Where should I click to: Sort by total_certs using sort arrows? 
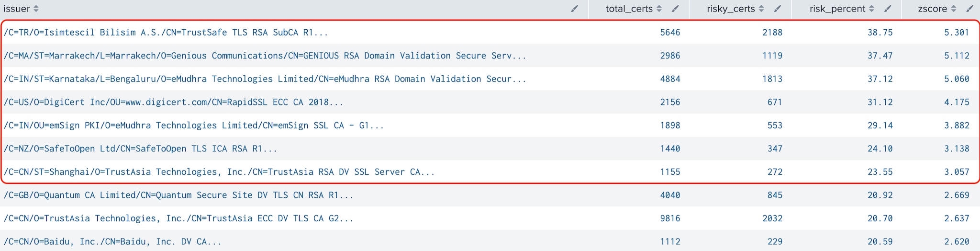click(x=659, y=9)
